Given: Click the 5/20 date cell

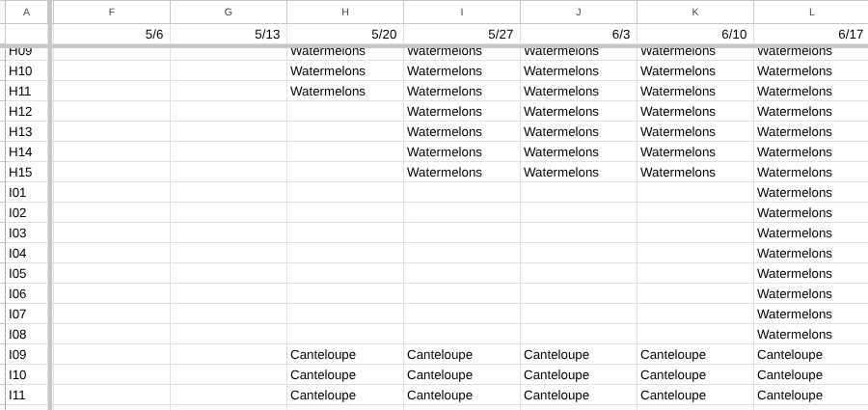Looking at the screenshot, I should click(x=345, y=35).
